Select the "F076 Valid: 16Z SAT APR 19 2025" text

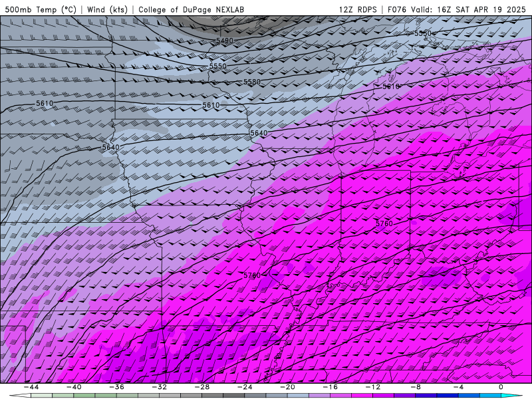coord(456,9)
